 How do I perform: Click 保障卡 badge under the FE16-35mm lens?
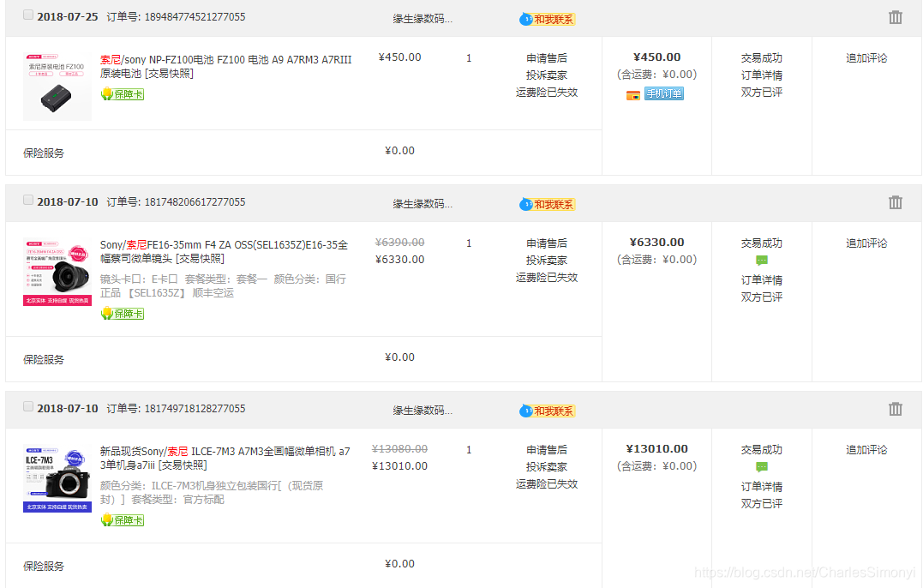[x=123, y=314]
